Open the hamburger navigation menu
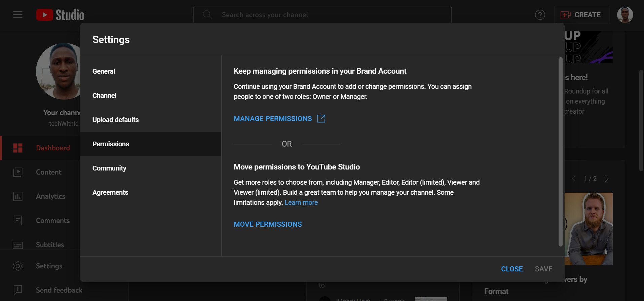This screenshot has width=644, height=301. [18, 15]
